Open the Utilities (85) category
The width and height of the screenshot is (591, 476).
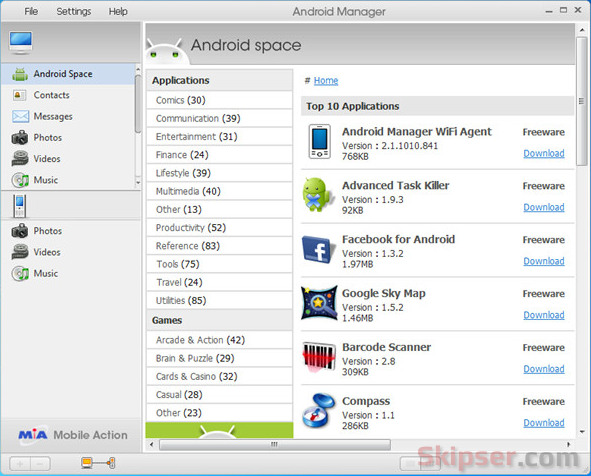219,300
